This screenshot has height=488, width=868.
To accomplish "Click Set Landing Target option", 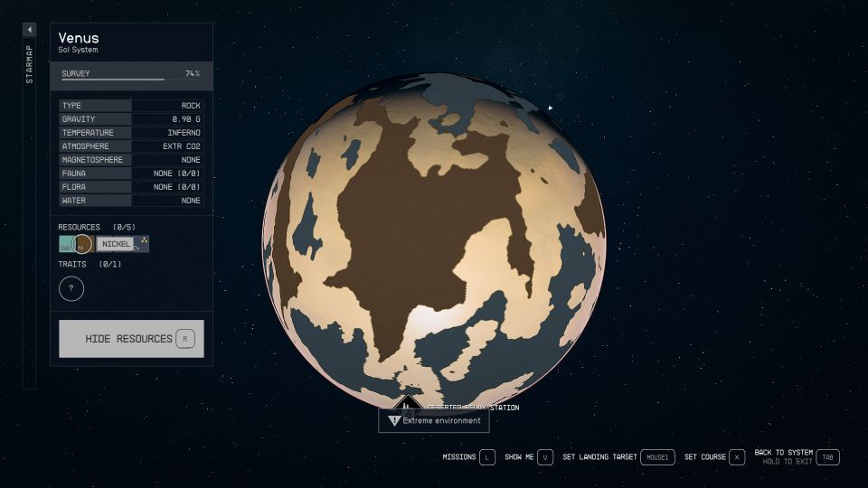I will [x=599, y=457].
